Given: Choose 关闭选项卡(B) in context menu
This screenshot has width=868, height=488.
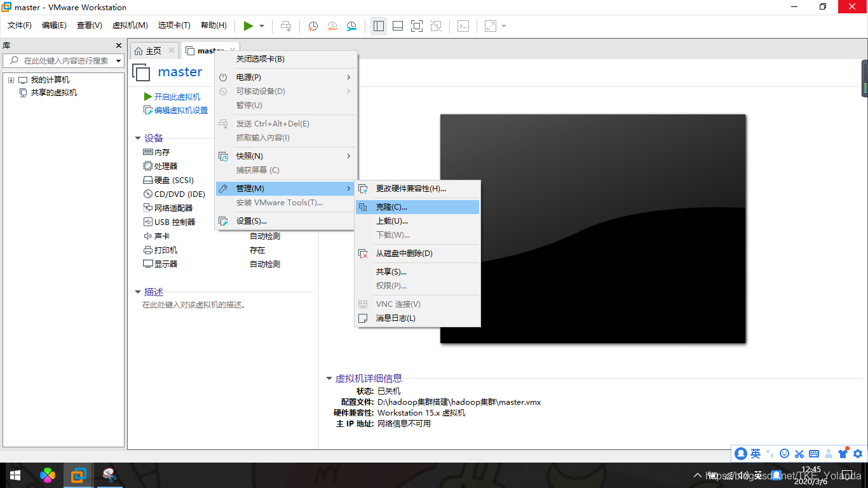Looking at the screenshot, I should pyautogui.click(x=285, y=59).
